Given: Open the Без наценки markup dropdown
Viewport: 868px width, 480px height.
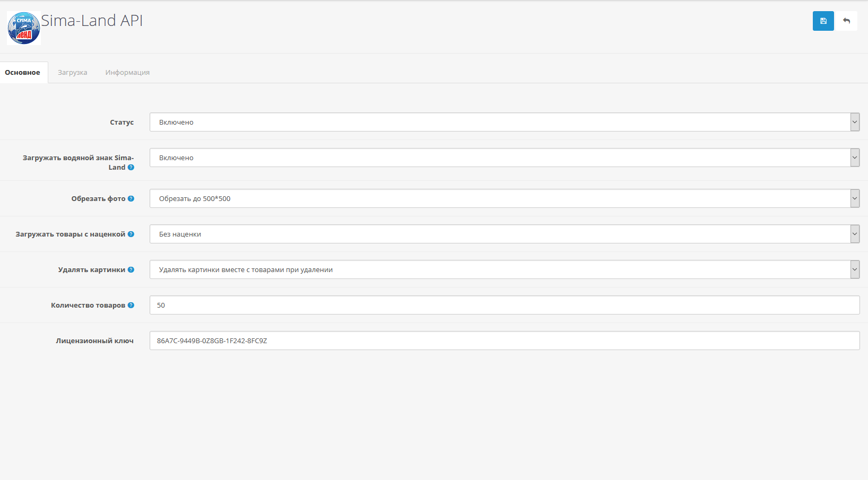Looking at the screenshot, I should (x=504, y=234).
